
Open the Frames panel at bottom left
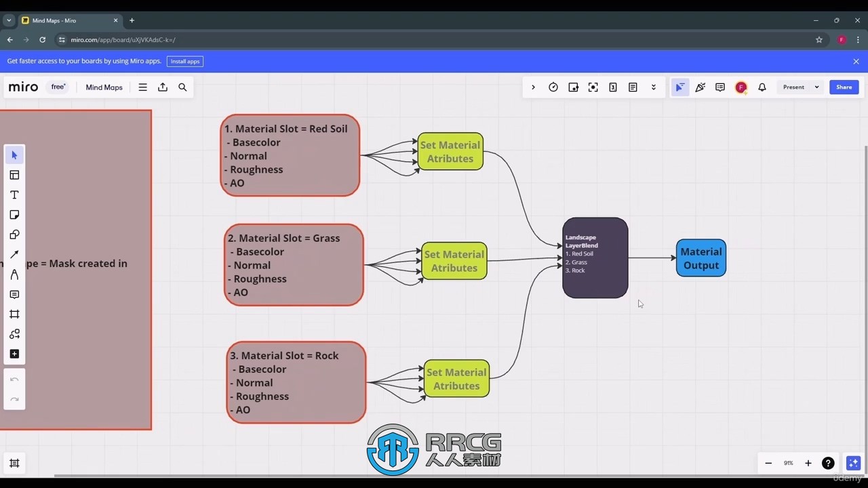coord(14,463)
